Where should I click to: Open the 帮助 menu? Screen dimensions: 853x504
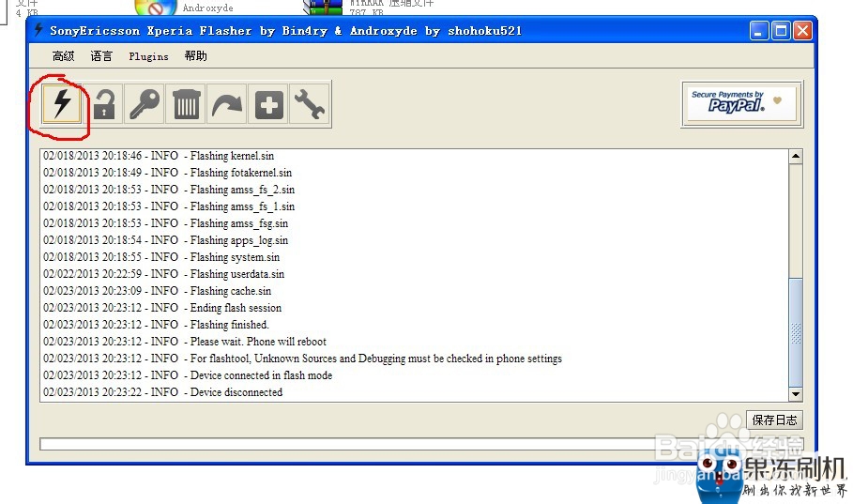point(196,56)
